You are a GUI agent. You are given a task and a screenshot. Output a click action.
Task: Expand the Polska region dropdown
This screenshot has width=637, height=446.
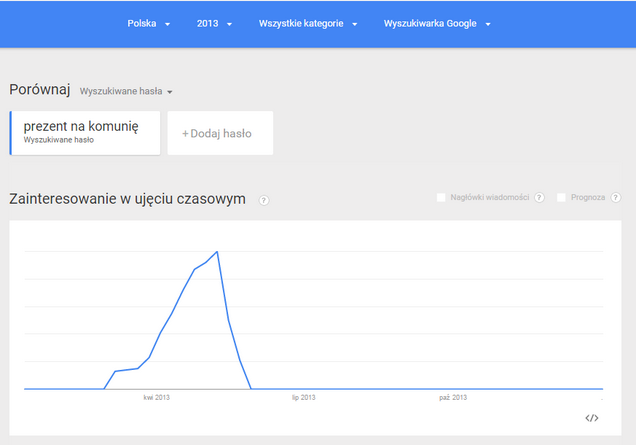(x=149, y=24)
